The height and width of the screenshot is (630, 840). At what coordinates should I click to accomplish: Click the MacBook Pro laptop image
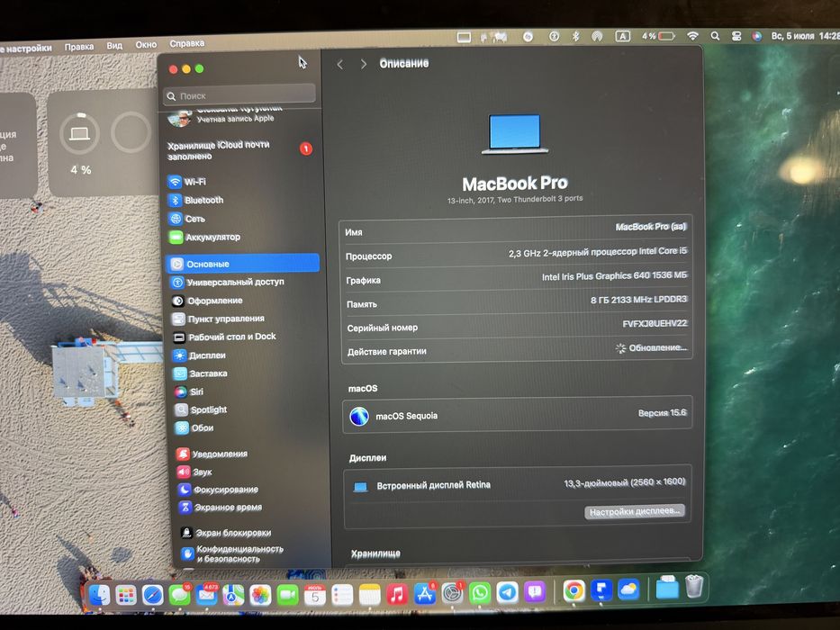coord(514,134)
